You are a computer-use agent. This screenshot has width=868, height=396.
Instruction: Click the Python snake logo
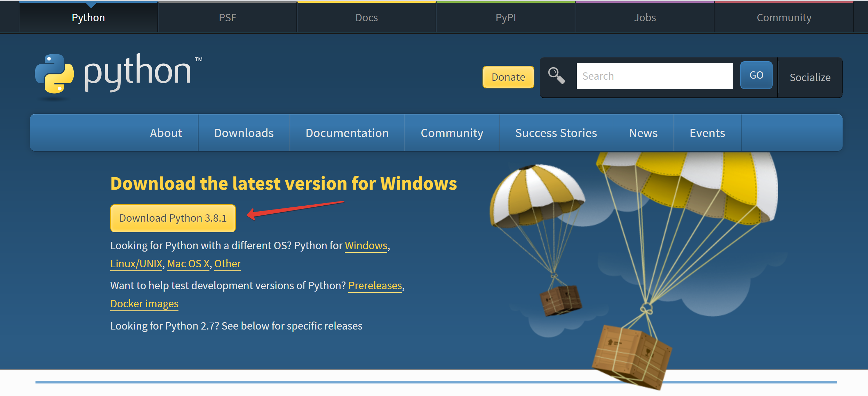[55, 74]
